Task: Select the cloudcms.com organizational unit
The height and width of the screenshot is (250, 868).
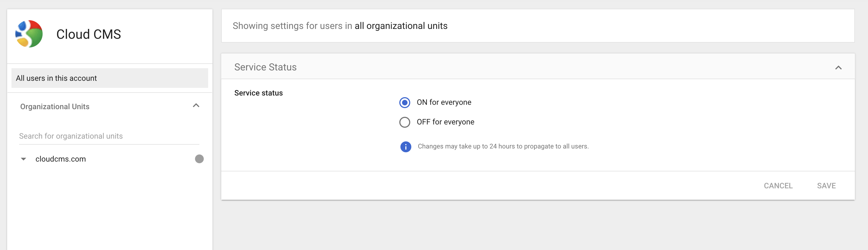Action: tap(61, 159)
